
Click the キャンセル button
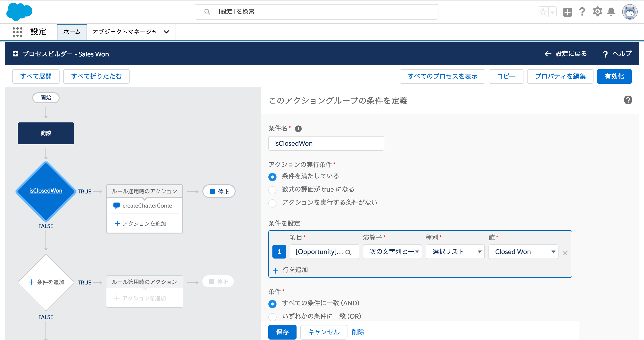324,332
